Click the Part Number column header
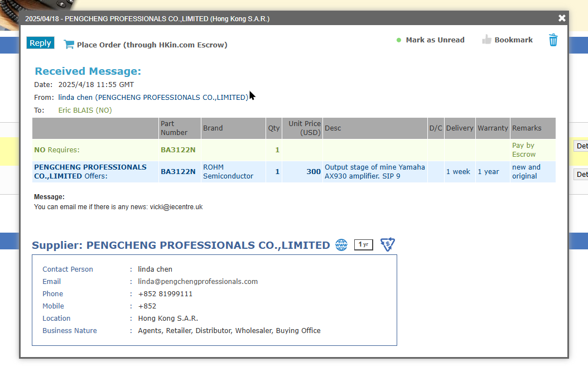 coord(180,128)
